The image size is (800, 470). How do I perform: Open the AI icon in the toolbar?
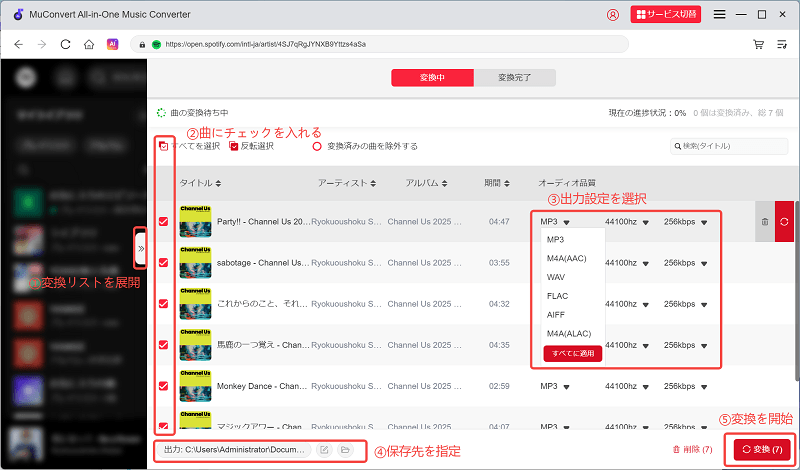112,44
